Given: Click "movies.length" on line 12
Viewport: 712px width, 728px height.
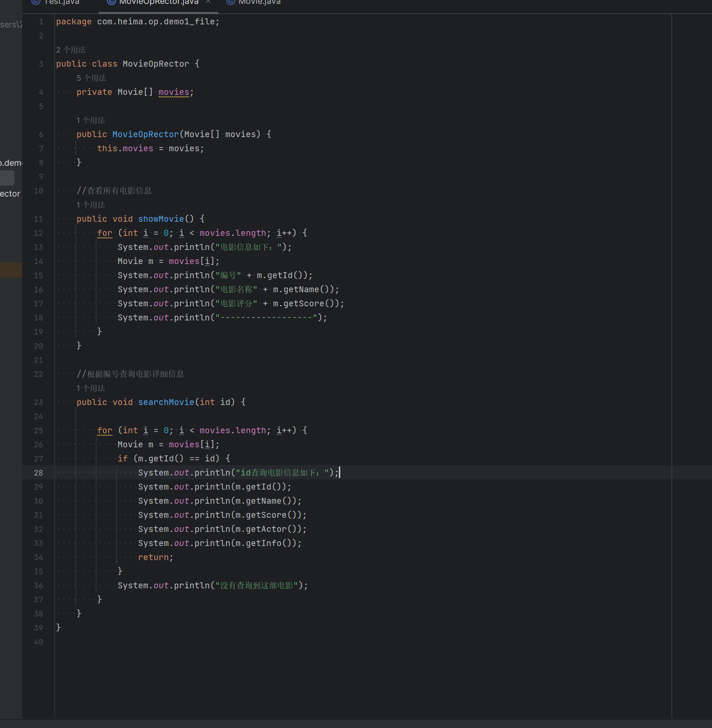Looking at the screenshot, I should [x=233, y=233].
